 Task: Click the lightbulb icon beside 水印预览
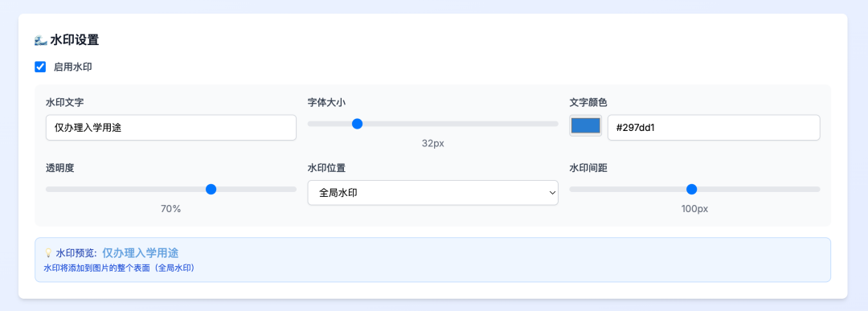pos(48,253)
